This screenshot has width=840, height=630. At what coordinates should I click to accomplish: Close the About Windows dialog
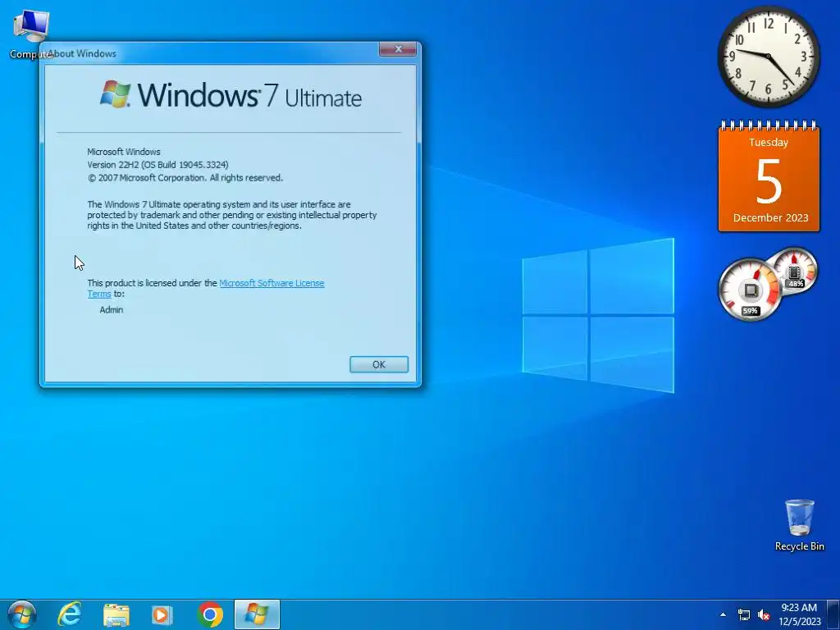pyautogui.click(x=398, y=48)
